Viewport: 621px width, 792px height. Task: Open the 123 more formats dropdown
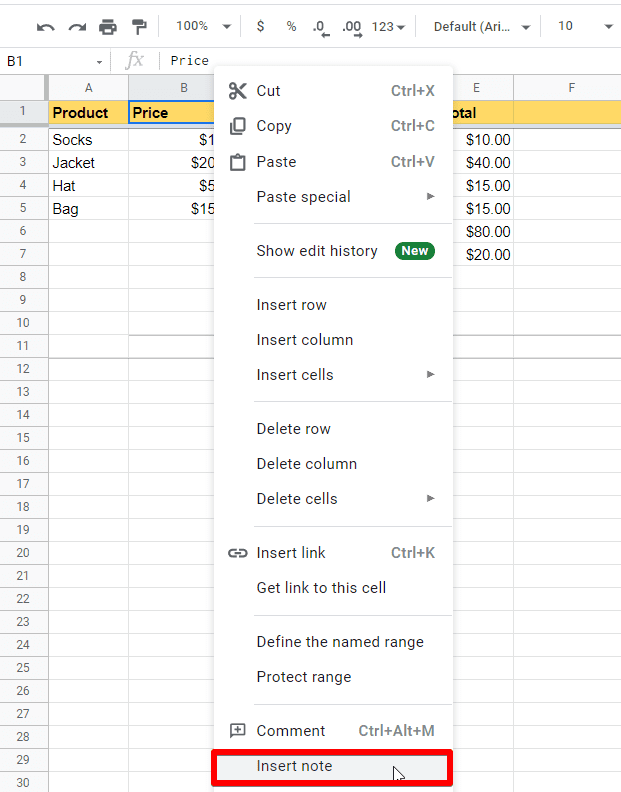tap(388, 26)
